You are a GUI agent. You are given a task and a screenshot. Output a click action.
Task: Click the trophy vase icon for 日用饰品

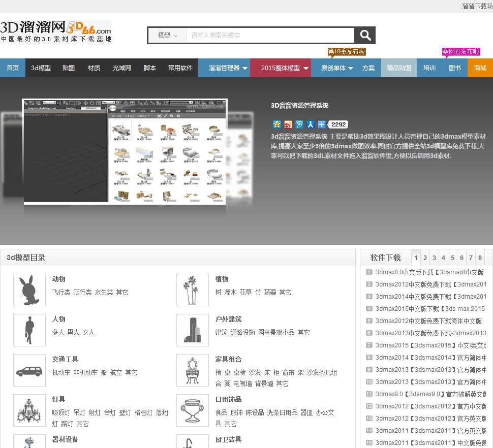pyautogui.click(x=193, y=410)
